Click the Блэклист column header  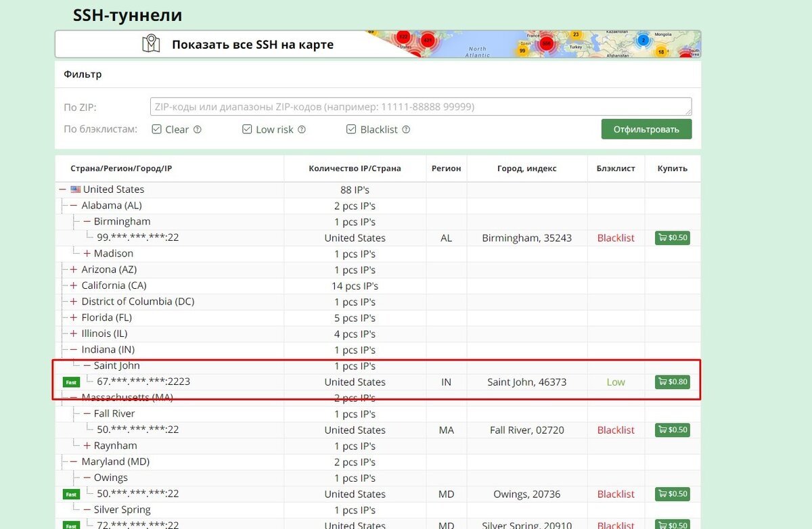[x=616, y=168]
